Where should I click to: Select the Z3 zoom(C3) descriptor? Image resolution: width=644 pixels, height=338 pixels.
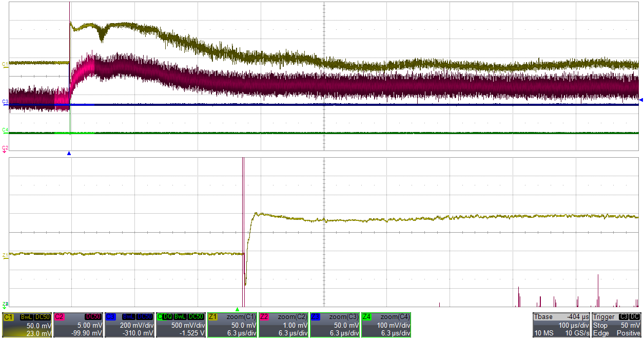pyautogui.click(x=335, y=325)
